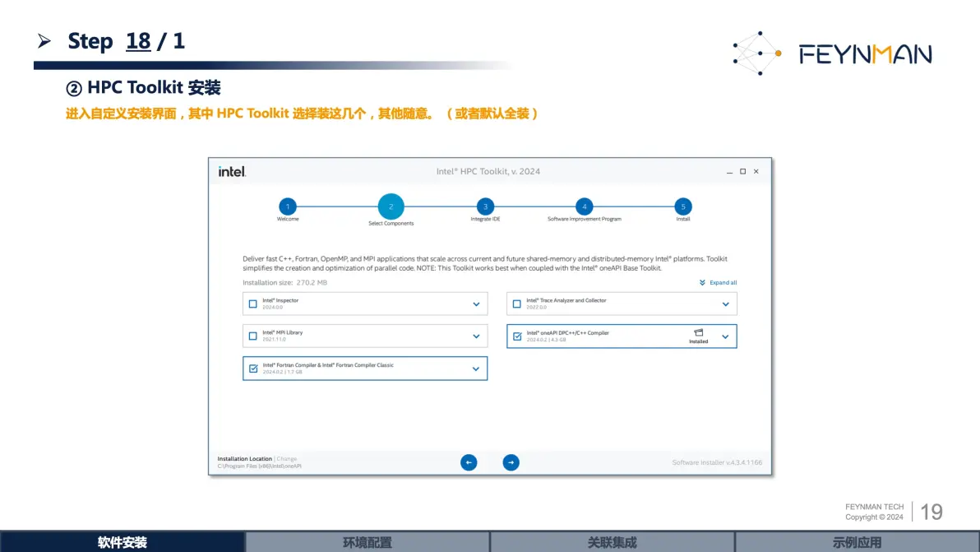Click Change installation location link
This screenshot has width=980, height=552.
[x=287, y=459]
